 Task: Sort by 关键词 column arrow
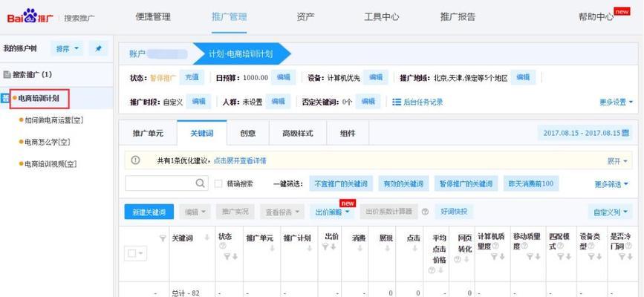(x=207, y=238)
